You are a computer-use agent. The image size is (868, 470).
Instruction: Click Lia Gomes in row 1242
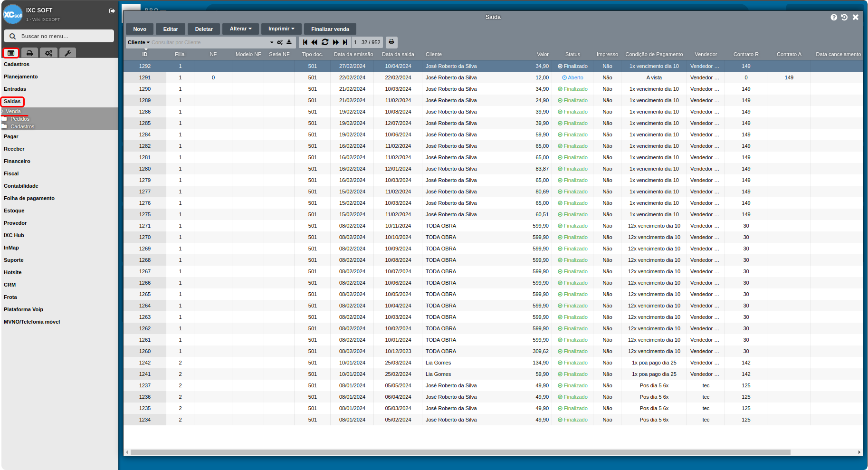tap(438, 363)
